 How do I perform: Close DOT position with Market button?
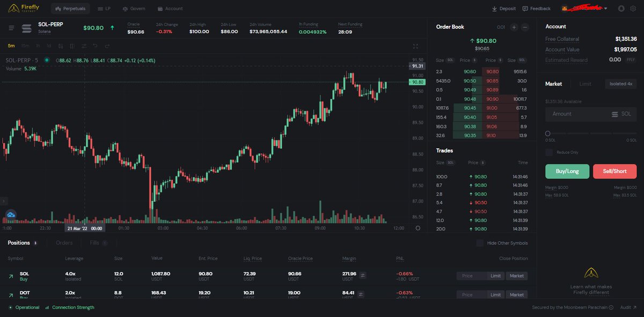516,294
